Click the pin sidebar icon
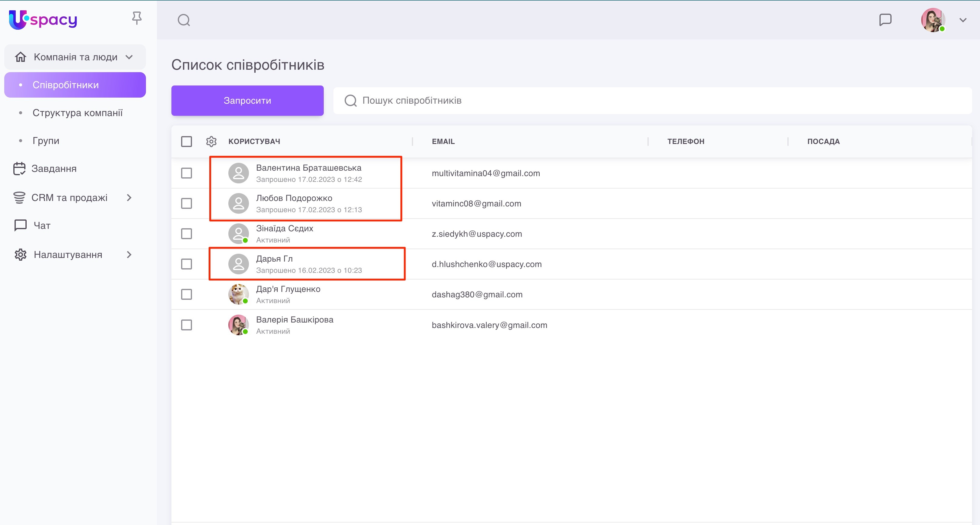980x525 pixels. click(137, 18)
